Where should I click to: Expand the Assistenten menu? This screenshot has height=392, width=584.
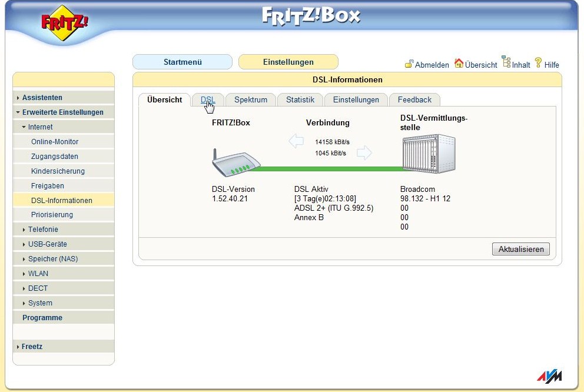point(64,98)
